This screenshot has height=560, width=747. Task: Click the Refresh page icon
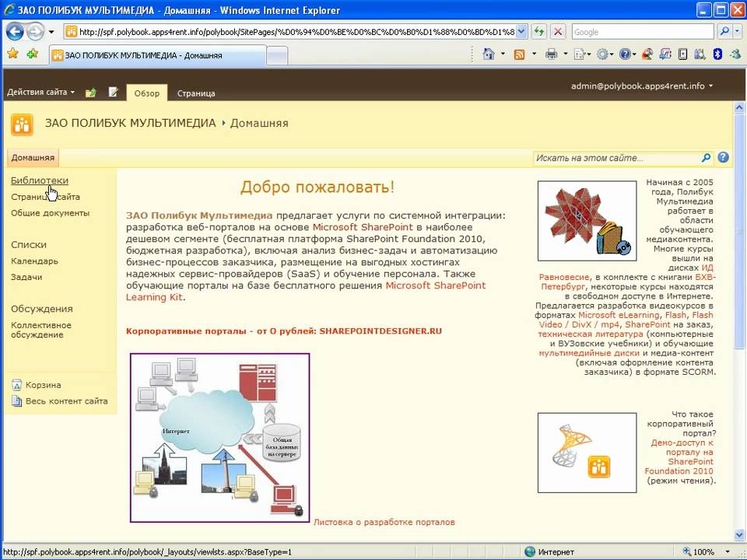pos(539,32)
